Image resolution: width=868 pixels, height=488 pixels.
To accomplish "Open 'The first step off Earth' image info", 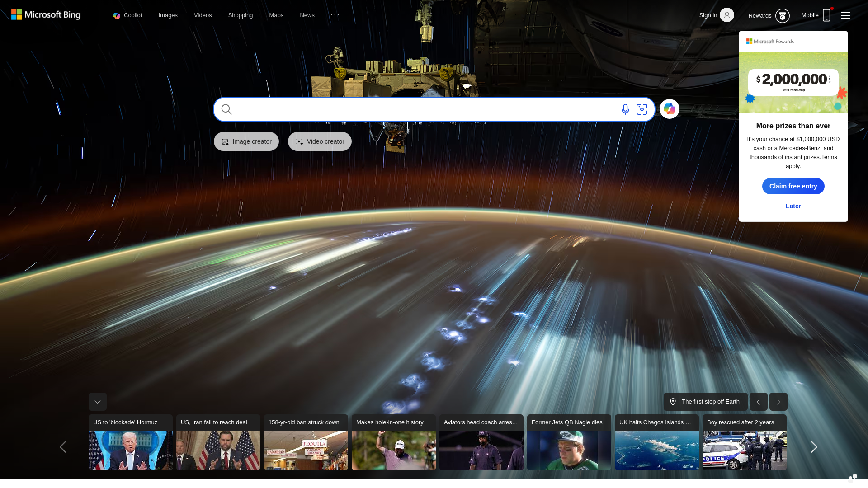I will (x=706, y=402).
